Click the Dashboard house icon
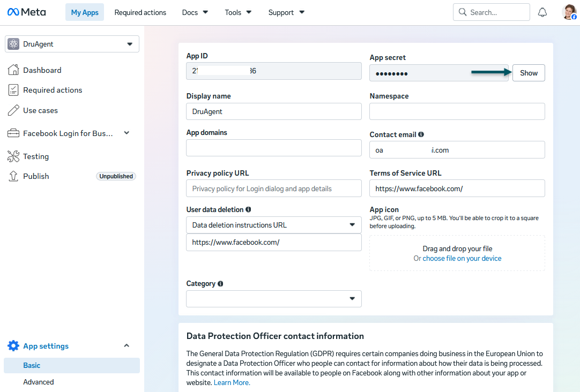 (13, 70)
